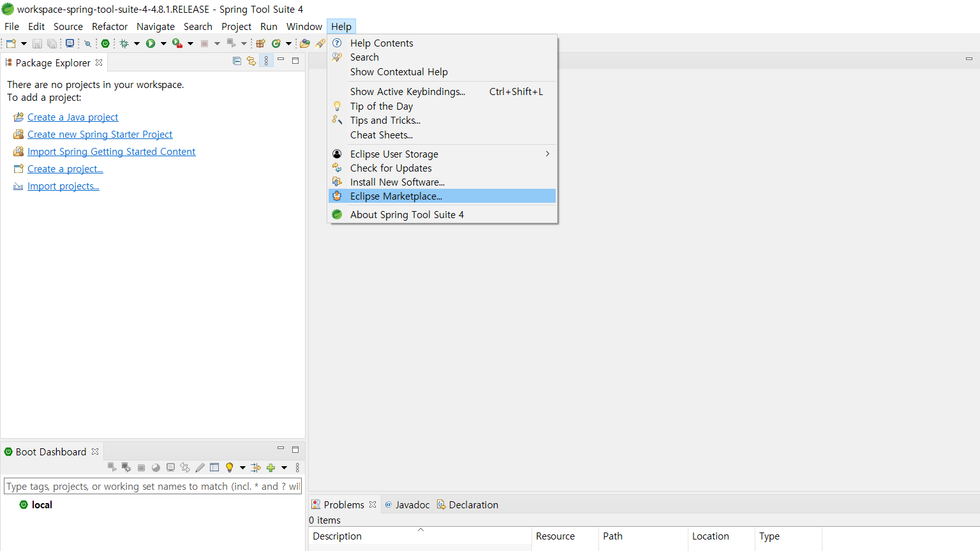
Task: Open the Navigate menu
Action: click(156, 26)
